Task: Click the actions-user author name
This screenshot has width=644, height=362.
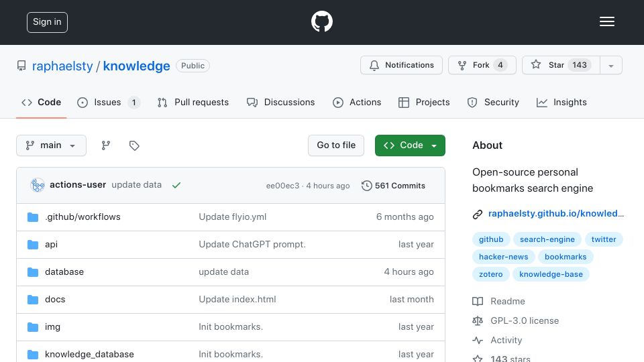Action: [x=78, y=185]
